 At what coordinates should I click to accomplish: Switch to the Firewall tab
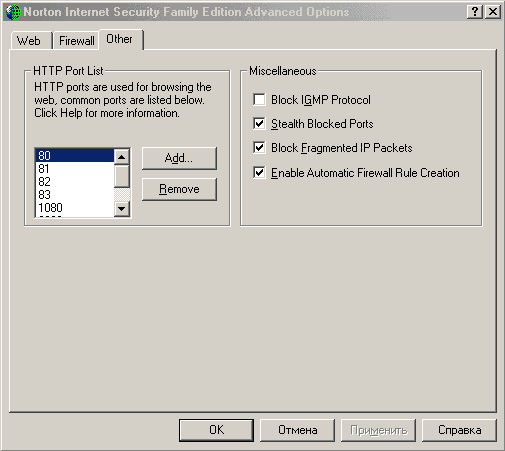(x=77, y=41)
